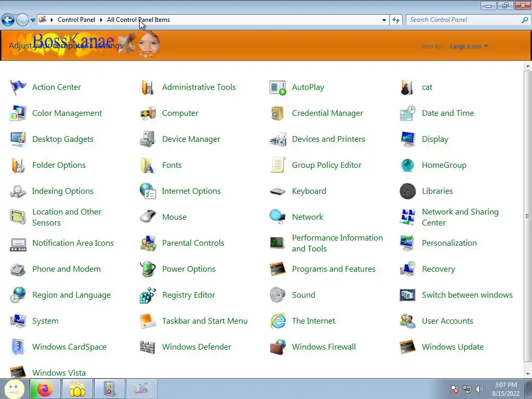Open the Keyboard icon
This screenshot has width=532, height=399.
[278, 191]
